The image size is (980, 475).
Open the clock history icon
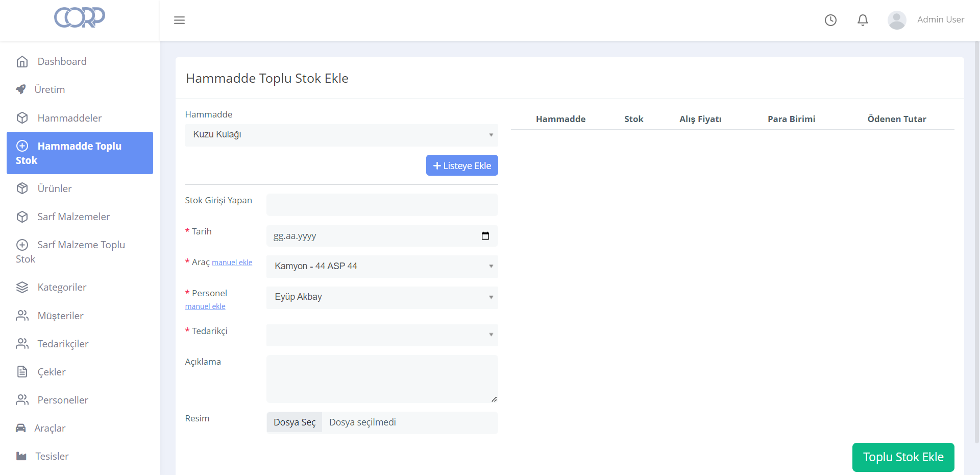click(830, 20)
